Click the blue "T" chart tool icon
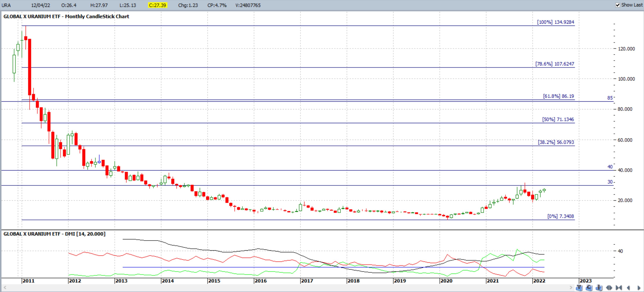 (579, 288)
